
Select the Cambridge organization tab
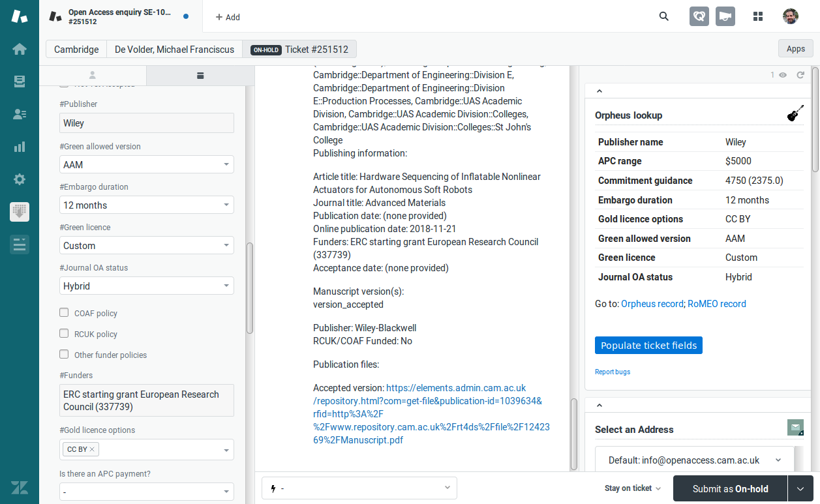[76, 50]
